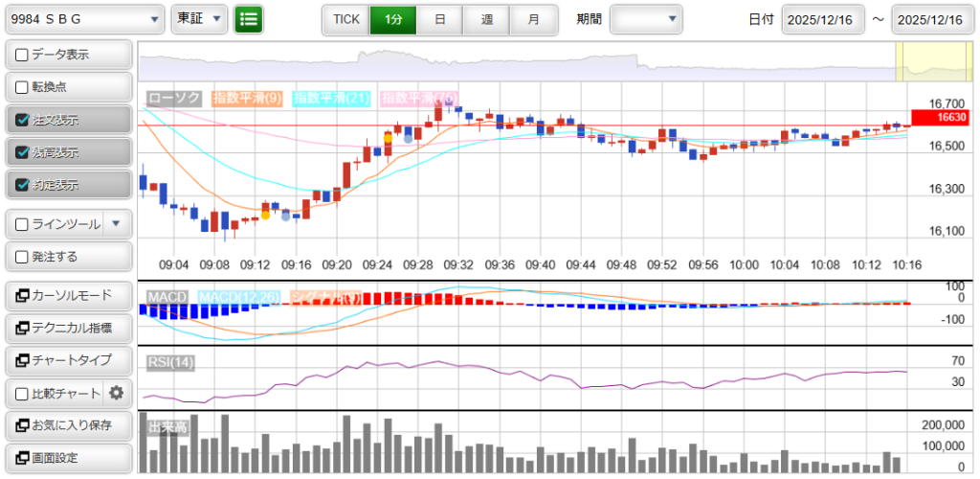
Task: Uncheck the 注文表示 checkbox
Action: (x=22, y=120)
